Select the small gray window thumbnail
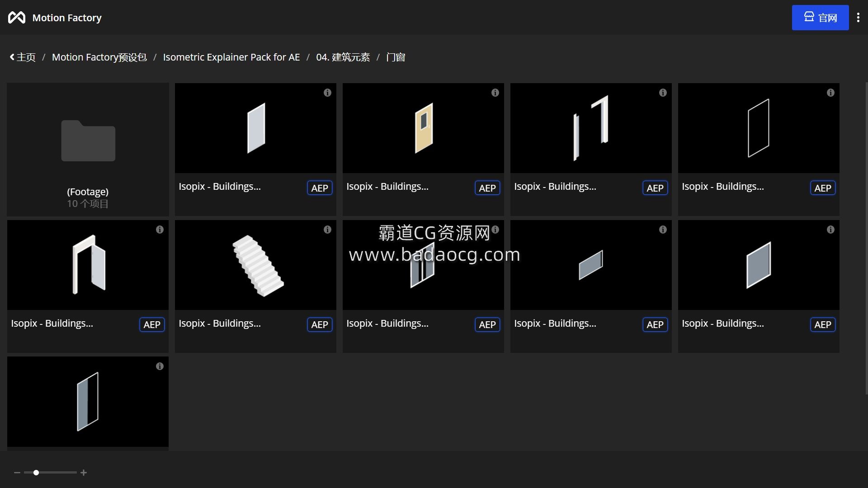868x488 pixels. coord(591,265)
